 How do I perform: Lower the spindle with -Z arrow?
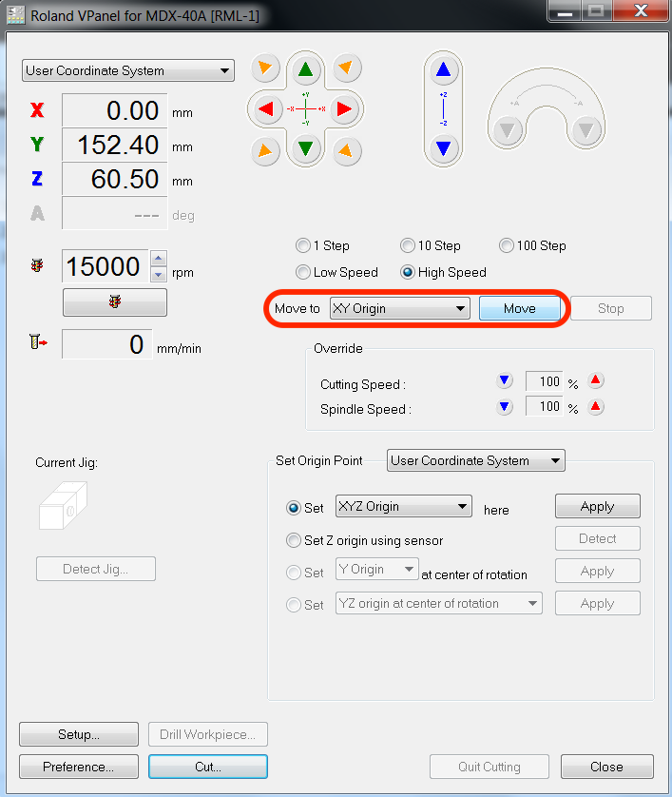[x=444, y=148]
